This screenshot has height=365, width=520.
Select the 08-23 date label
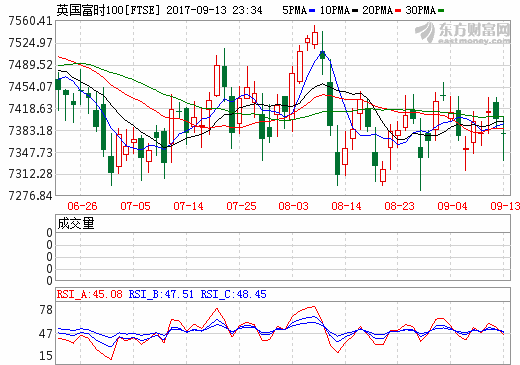coord(399,206)
